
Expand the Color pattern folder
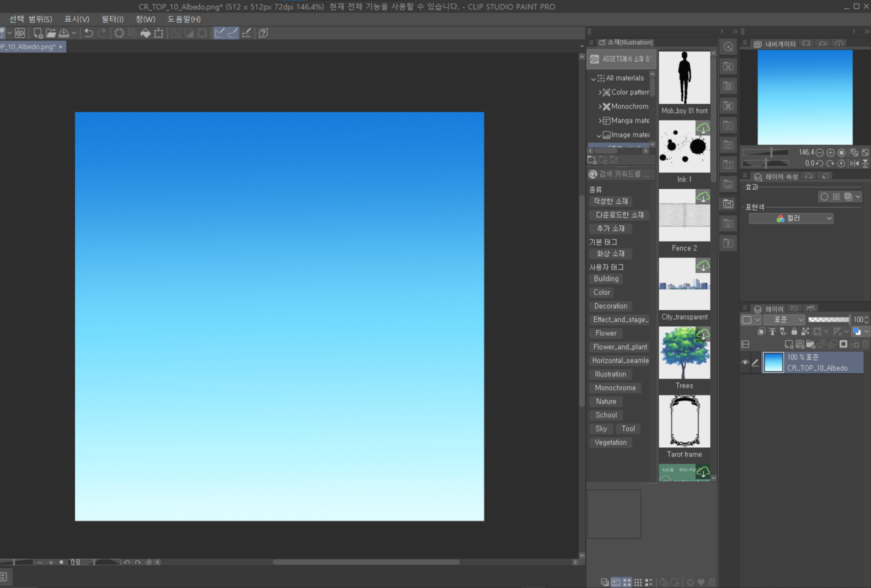(x=600, y=93)
